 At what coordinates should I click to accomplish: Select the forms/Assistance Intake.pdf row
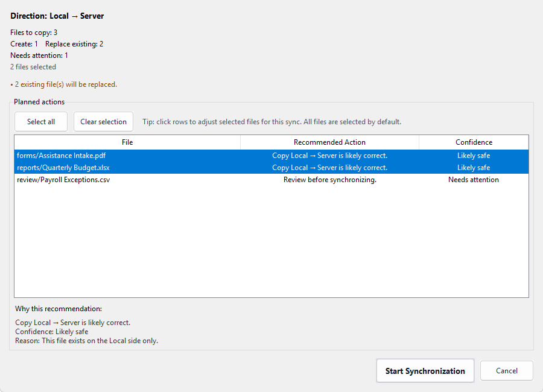(271, 156)
